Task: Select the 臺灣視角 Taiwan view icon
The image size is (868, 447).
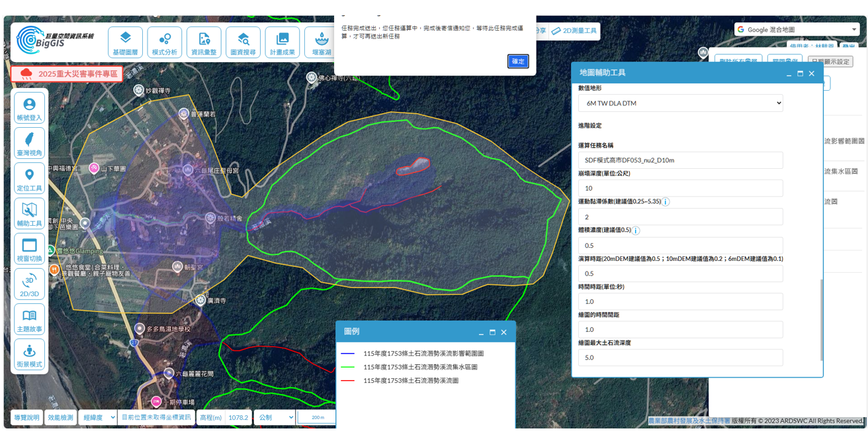Action: (x=29, y=143)
